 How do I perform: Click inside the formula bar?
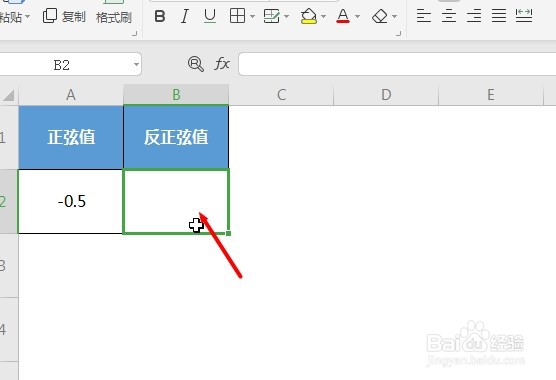click(397, 64)
